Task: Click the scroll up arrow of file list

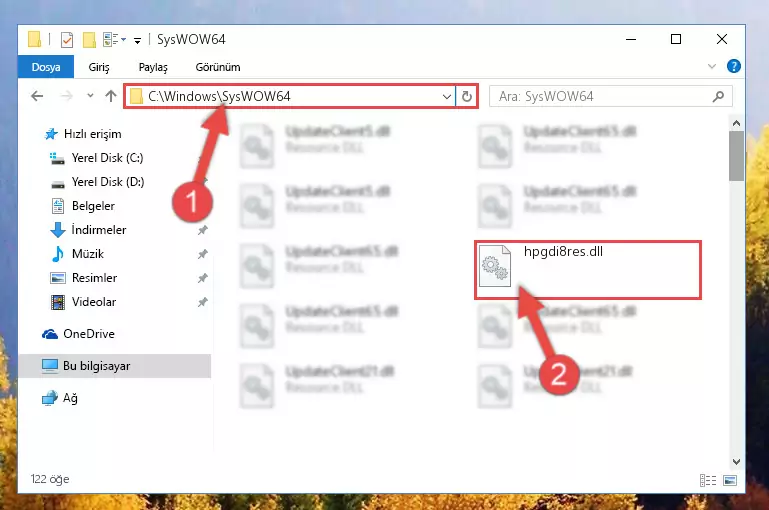Action: pos(736,123)
